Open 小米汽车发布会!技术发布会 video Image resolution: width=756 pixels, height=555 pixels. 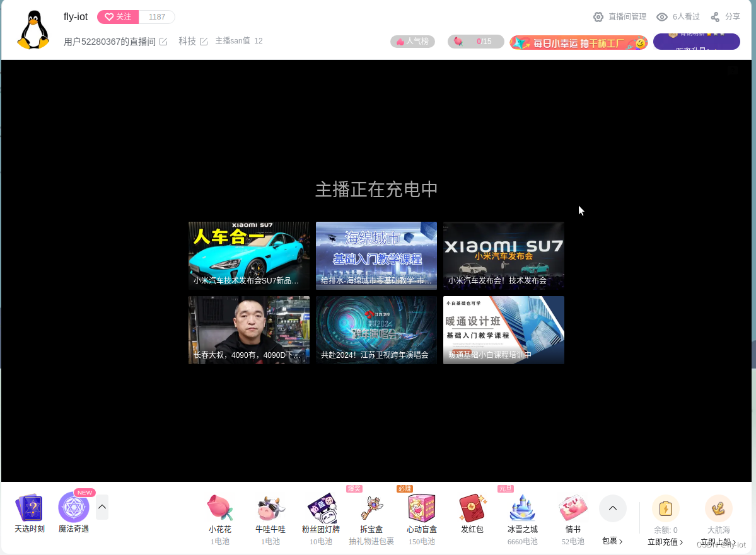pos(503,256)
